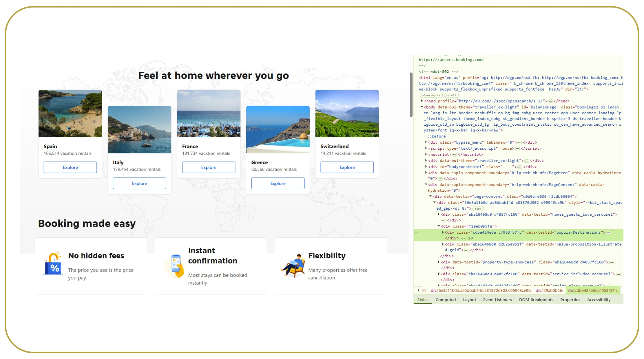Click the ellipsis badge in the service_included_carousel row
The width and height of the screenshot is (644, 359).
[x=618, y=274]
